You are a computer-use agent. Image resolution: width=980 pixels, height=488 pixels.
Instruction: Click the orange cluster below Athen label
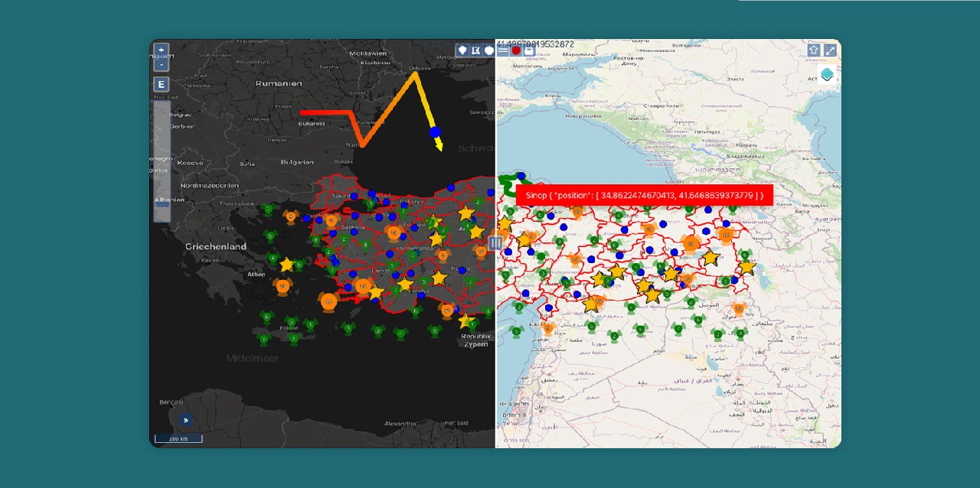pos(282,286)
